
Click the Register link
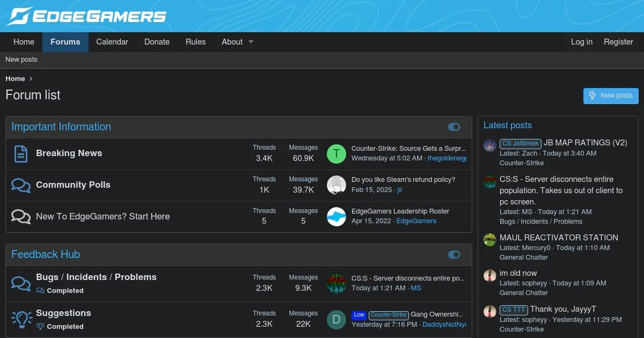coord(618,42)
